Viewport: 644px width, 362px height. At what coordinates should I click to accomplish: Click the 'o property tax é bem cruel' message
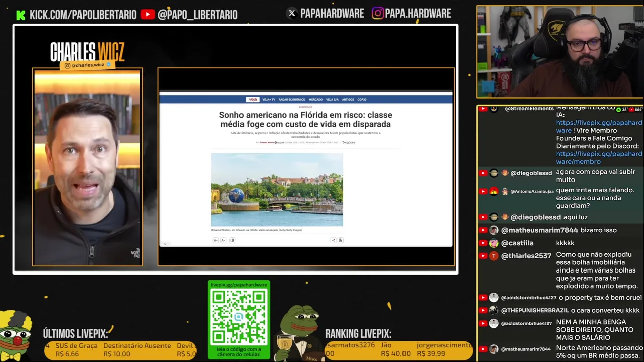coord(601,297)
